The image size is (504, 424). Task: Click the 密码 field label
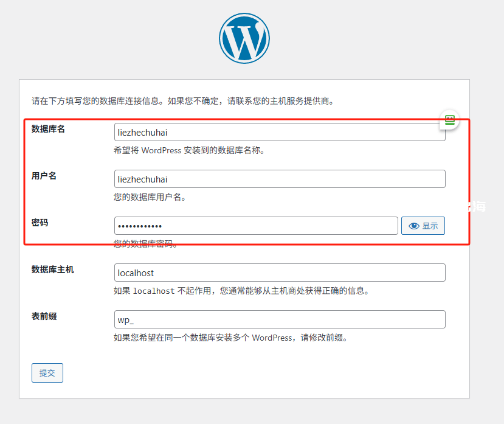coord(40,223)
